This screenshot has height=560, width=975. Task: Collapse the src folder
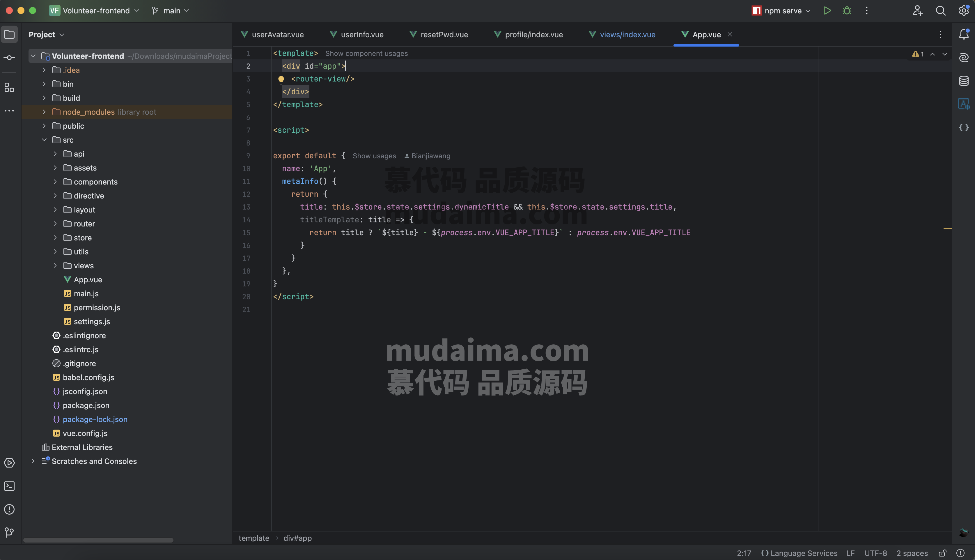click(44, 140)
